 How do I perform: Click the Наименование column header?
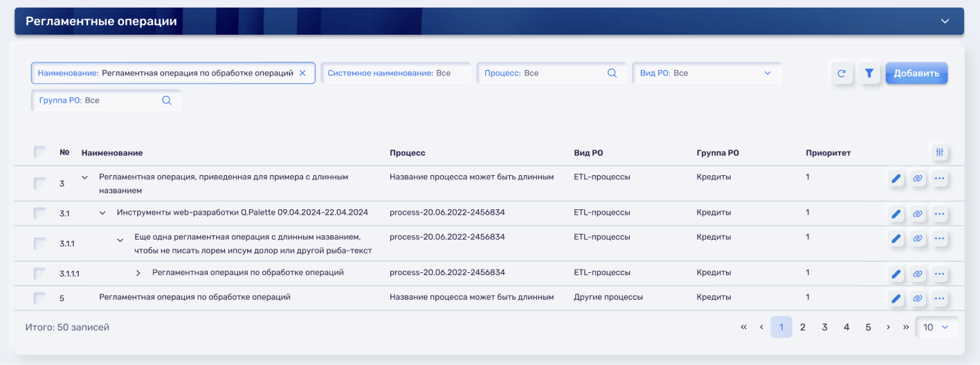click(x=112, y=152)
